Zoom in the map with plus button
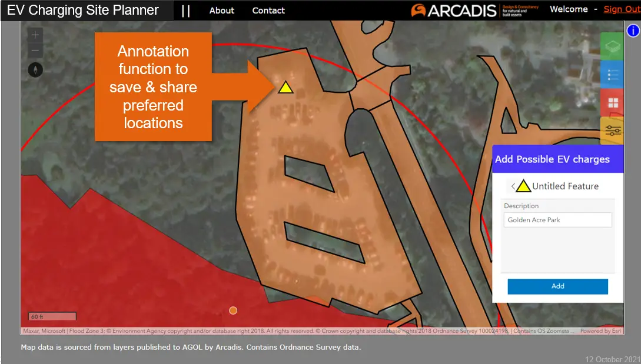 coord(35,35)
